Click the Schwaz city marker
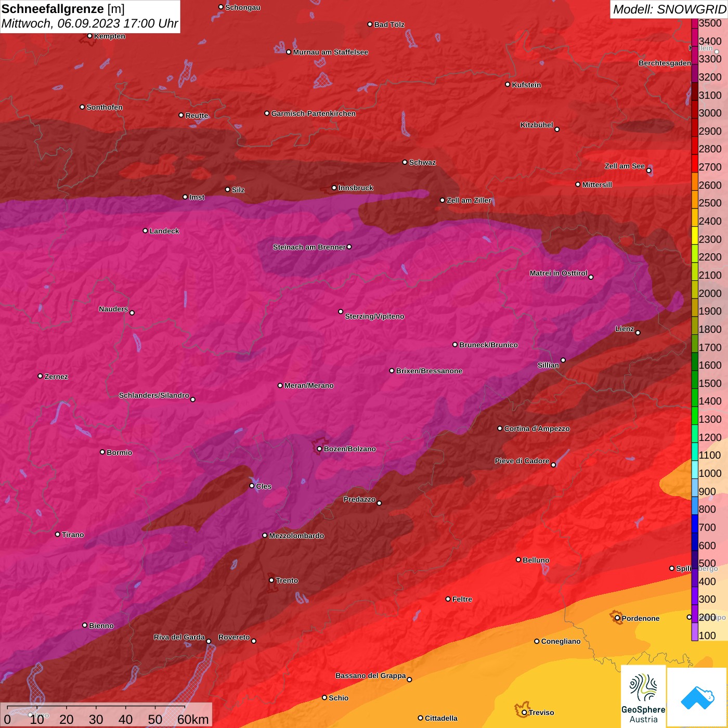The width and height of the screenshot is (728, 728). tap(405, 162)
